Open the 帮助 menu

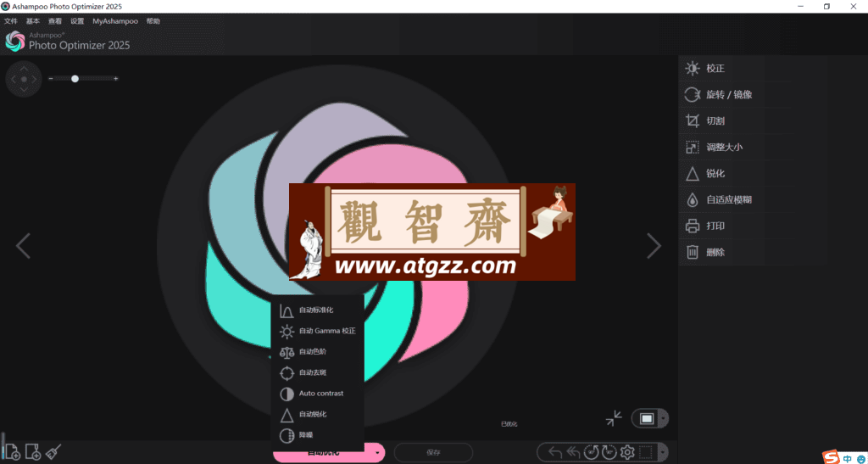click(153, 21)
